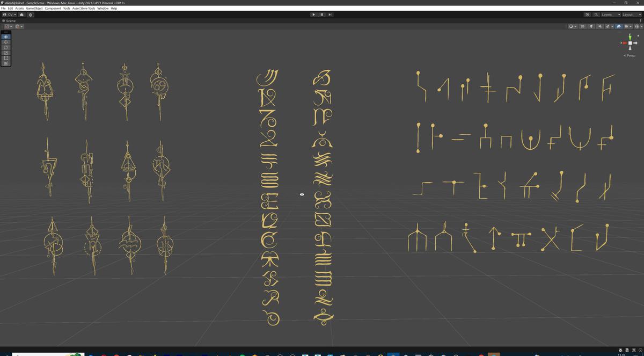Select the Rect Transform tool
644x356 pixels.
(6, 58)
